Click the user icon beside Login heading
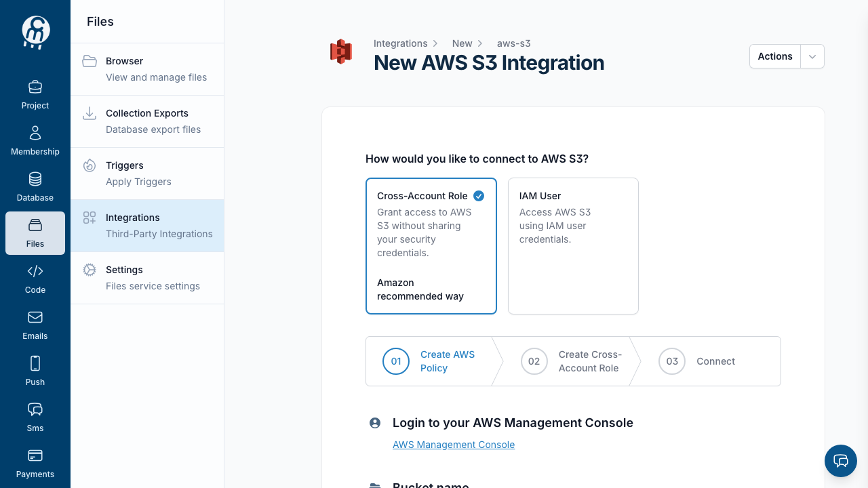The height and width of the screenshot is (488, 868). pyautogui.click(x=375, y=423)
